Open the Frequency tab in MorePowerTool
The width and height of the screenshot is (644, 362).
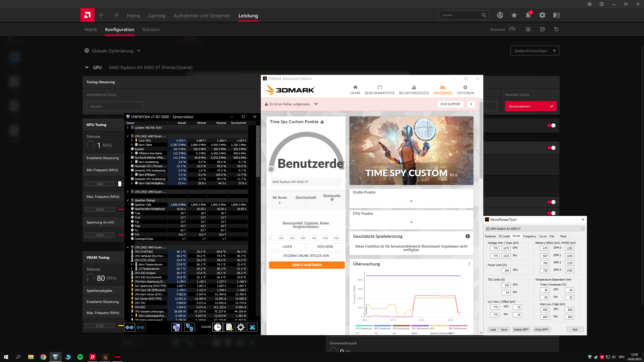tap(530, 236)
